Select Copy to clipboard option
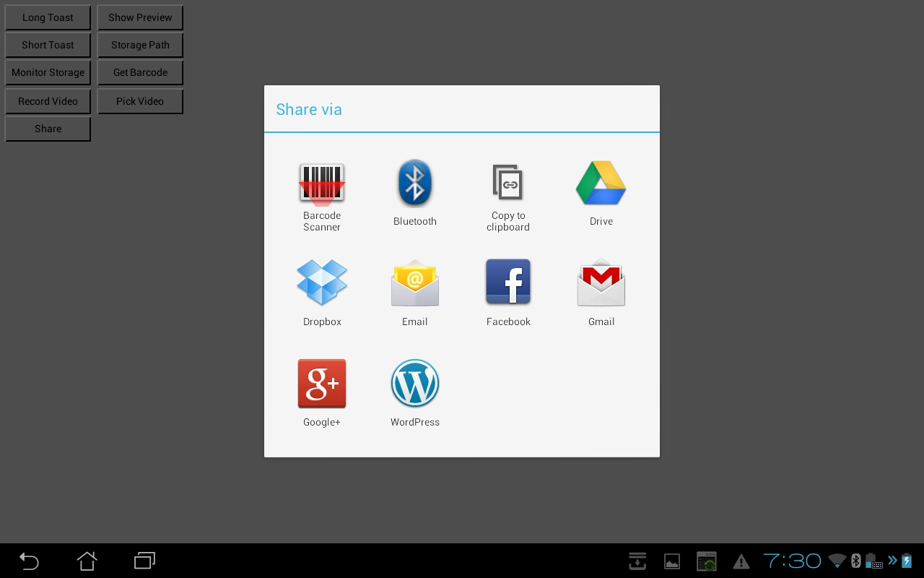This screenshot has width=924, height=578. click(508, 197)
